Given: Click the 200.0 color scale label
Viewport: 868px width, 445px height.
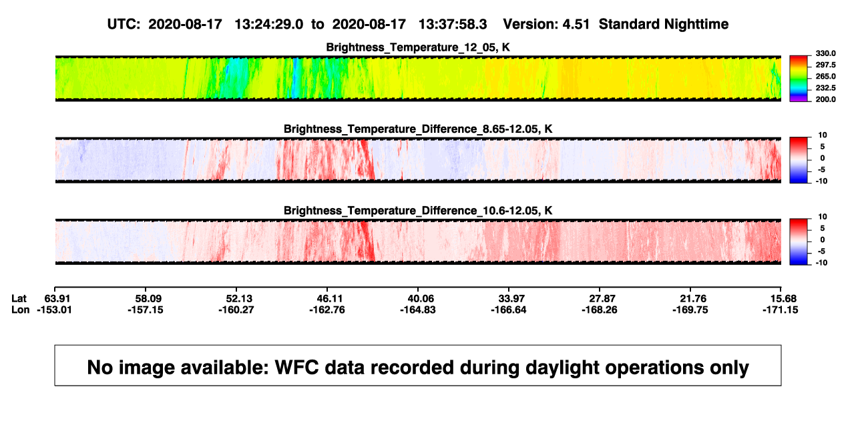Looking at the screenshot, I should pos(827,99).
